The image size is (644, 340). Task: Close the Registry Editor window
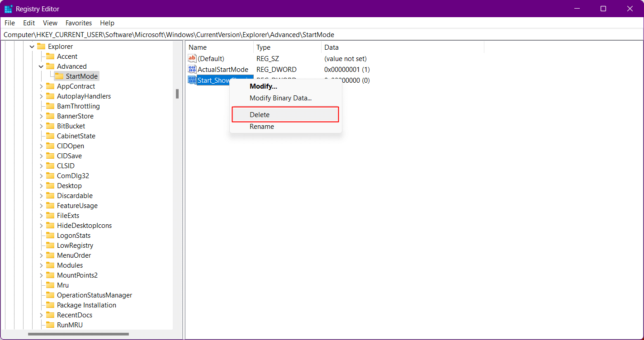pos(630,9)
